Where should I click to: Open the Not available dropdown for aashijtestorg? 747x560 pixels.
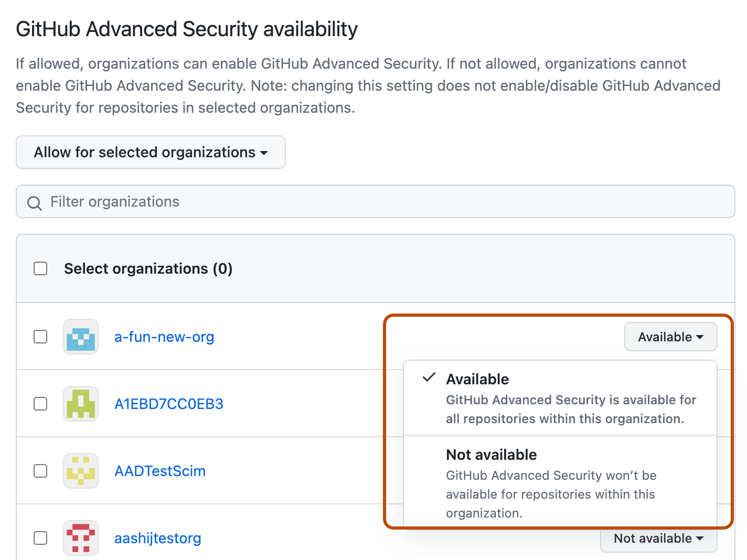point(658,538)
